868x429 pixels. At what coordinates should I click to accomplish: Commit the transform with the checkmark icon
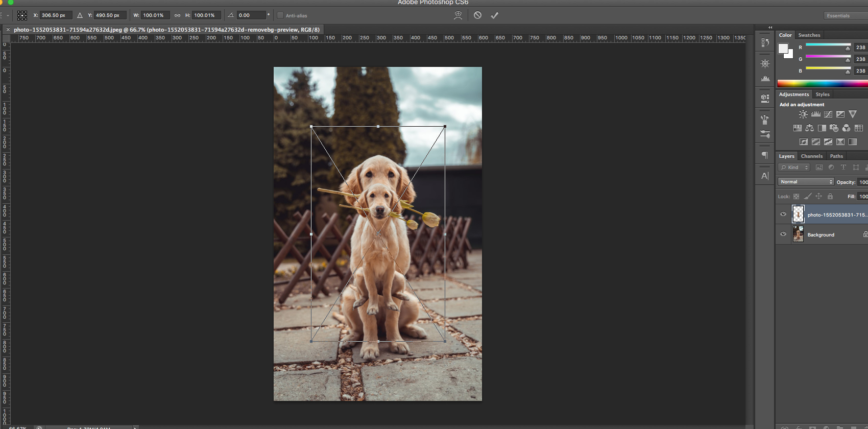coord(494,15)
